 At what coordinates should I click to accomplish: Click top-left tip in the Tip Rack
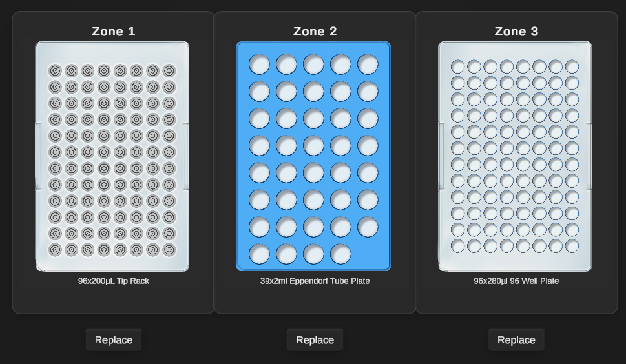[x=55, y=71]
